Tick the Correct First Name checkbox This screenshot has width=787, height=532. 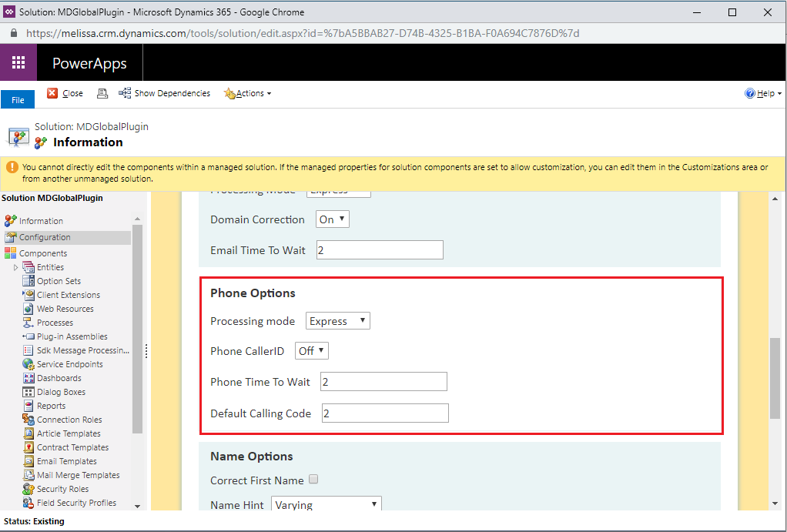point(313,480)
